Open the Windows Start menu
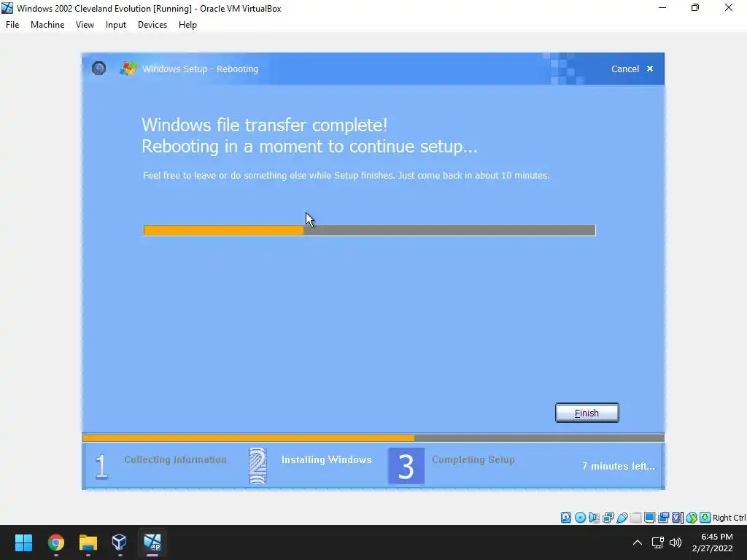 24,542
